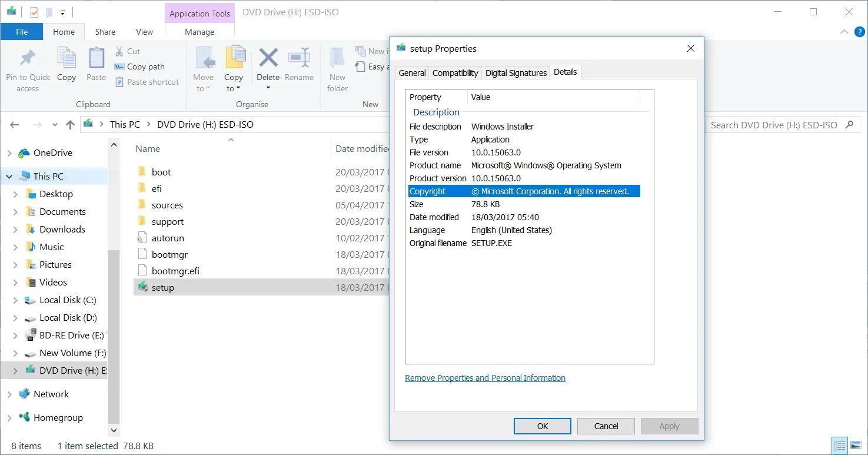This screenshot has width=868, height=455.
Task: Open the recent locations dropdown arrow
Action: click(x=55, y=125)
